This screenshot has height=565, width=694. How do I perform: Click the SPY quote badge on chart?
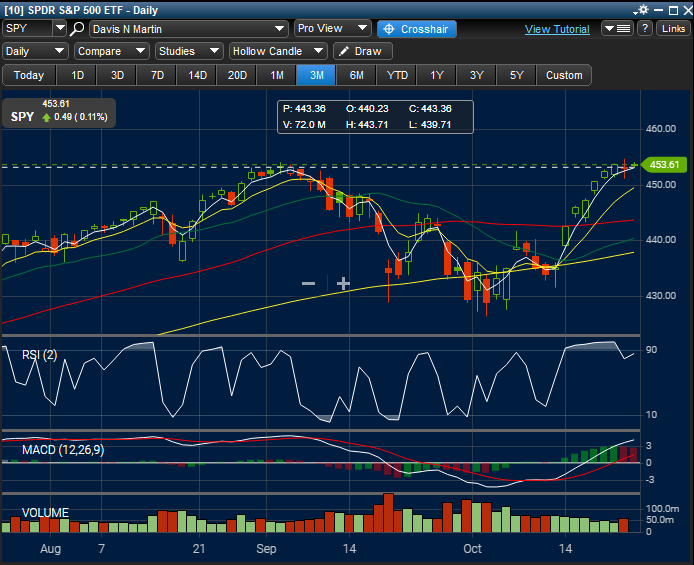click(x=59, y=113)
